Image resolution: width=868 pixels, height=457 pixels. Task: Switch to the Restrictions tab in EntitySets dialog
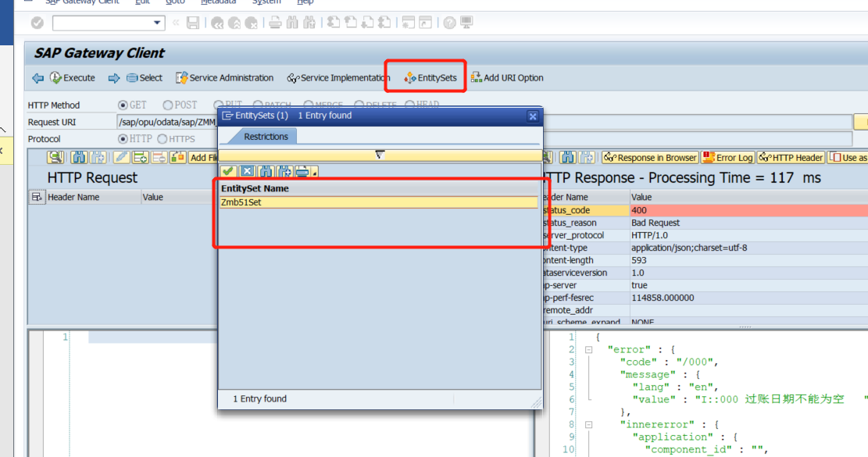[266, 137]
